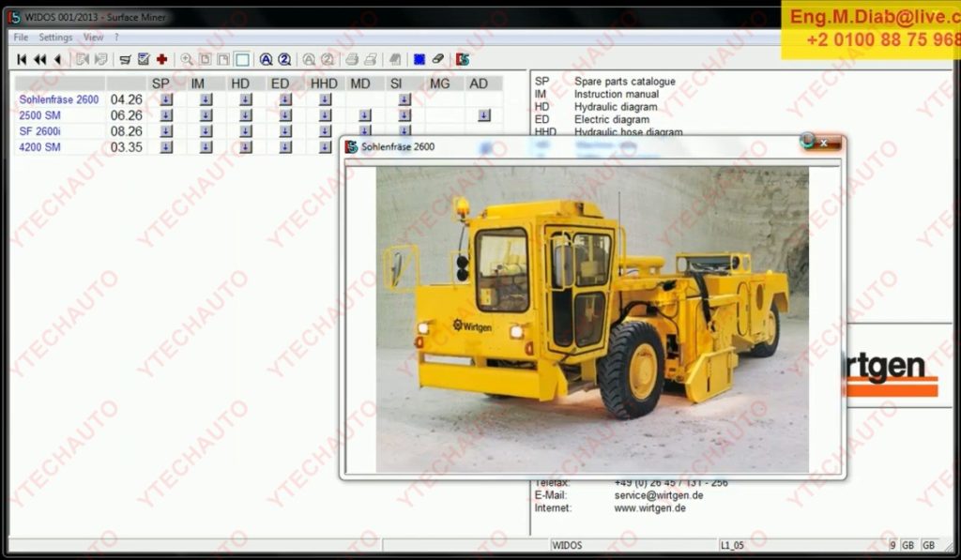Open AD arrow for 2500 SM

(x=483, y=115)
